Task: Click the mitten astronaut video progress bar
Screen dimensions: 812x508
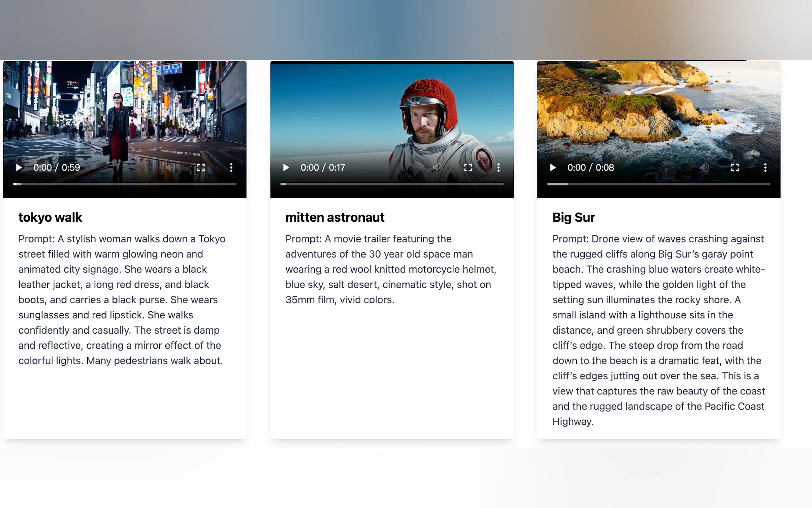Action: 392,184
